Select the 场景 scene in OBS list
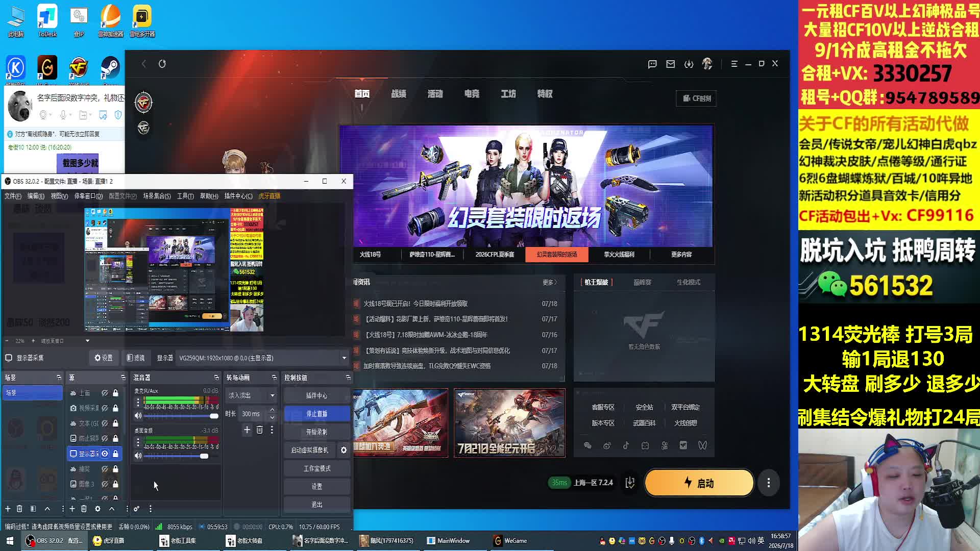This screenshot has height=551, width=980. pyautogui.click(x=33, y=393)
